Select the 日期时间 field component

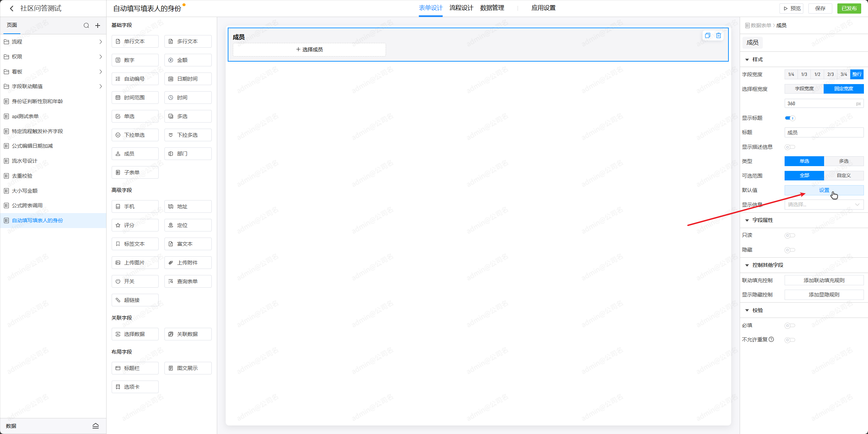pos(188,79)
